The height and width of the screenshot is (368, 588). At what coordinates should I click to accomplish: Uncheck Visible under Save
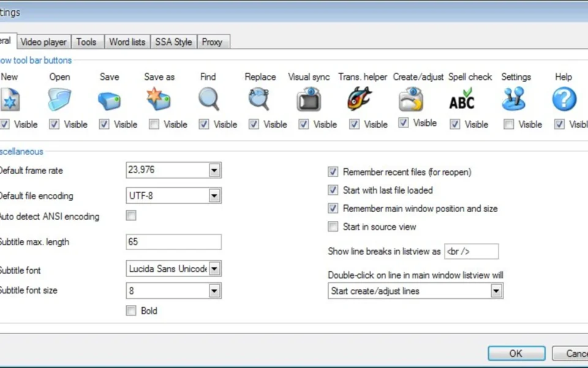[x=104, y=125]
